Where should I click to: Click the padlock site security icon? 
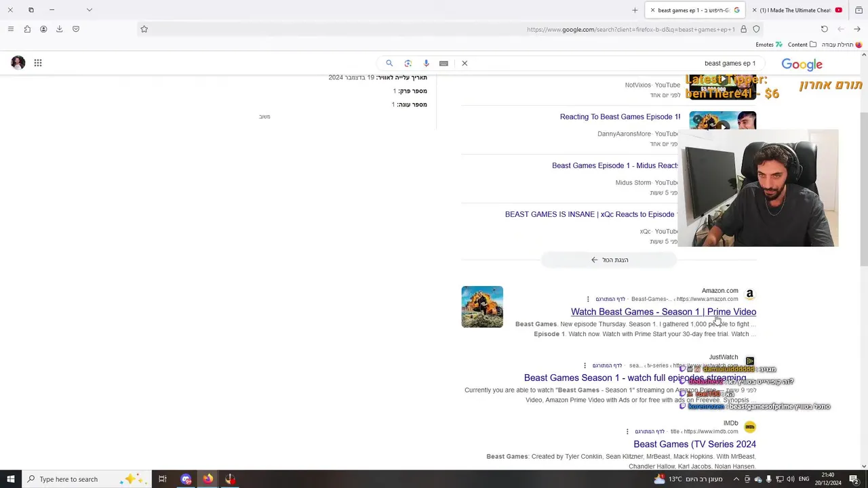[744, 29]
